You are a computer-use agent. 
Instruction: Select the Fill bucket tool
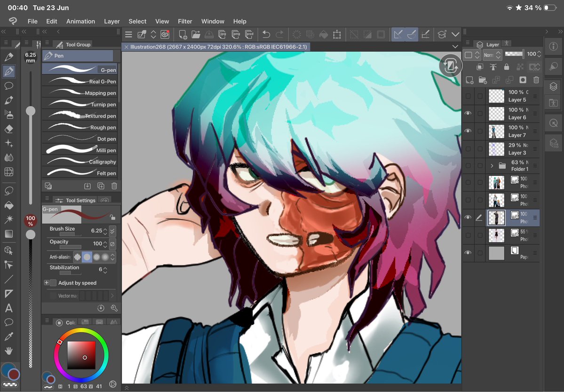9,205
